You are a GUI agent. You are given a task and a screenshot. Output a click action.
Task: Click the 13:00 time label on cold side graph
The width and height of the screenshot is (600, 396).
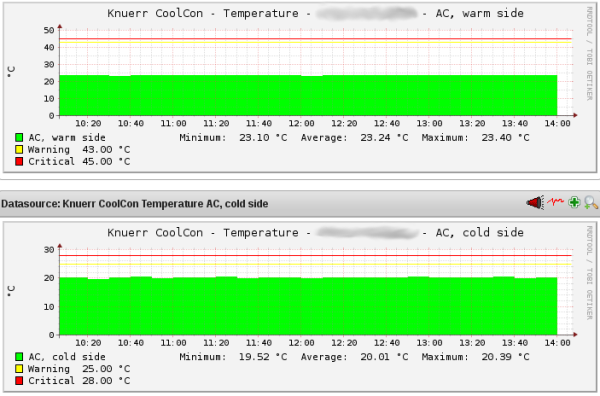click(x=429, y=343)
